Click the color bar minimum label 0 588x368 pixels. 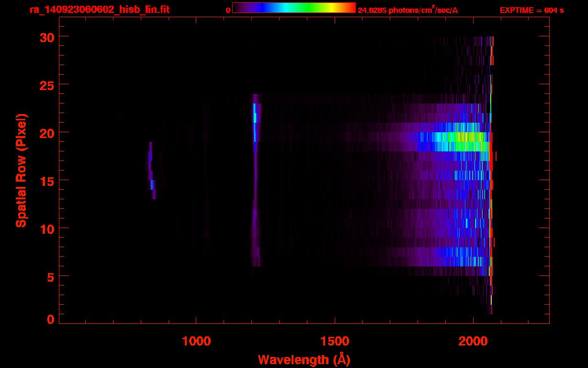(228, 10)
